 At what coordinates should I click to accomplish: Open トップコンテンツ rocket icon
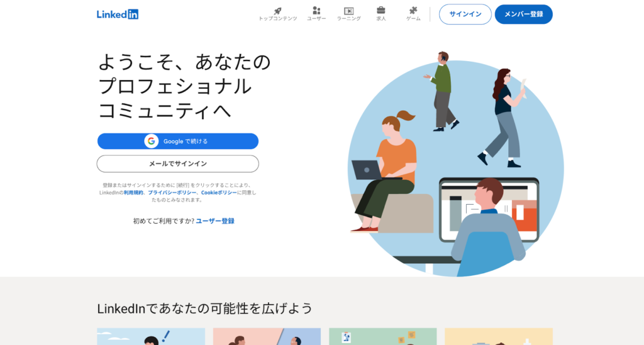tap(277, 11)
